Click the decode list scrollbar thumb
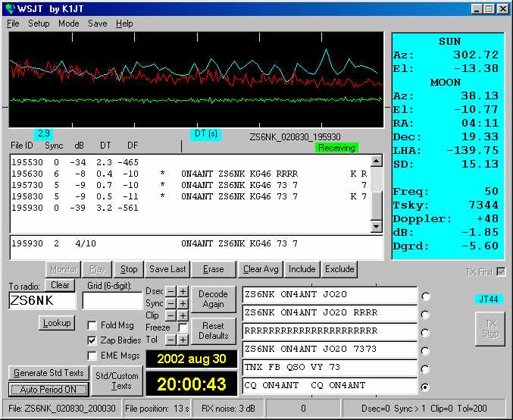This screenshot has width=513, height=420. [x=377, y=205]
